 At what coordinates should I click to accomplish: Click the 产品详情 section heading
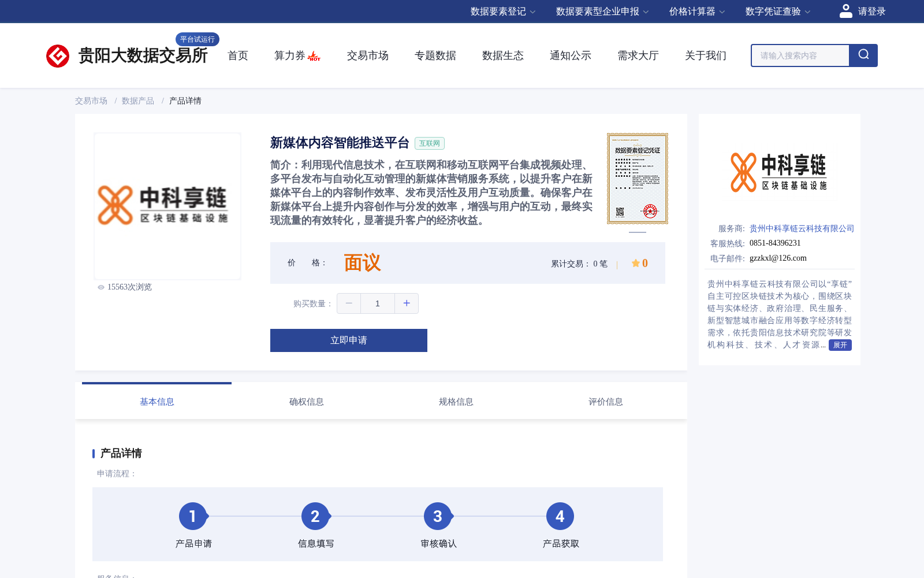121,453
